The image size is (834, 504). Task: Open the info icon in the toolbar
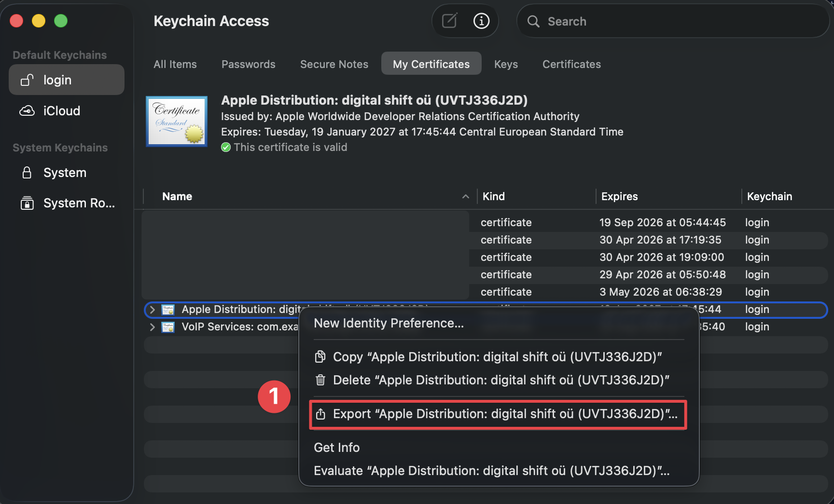[x=481, y=21]
